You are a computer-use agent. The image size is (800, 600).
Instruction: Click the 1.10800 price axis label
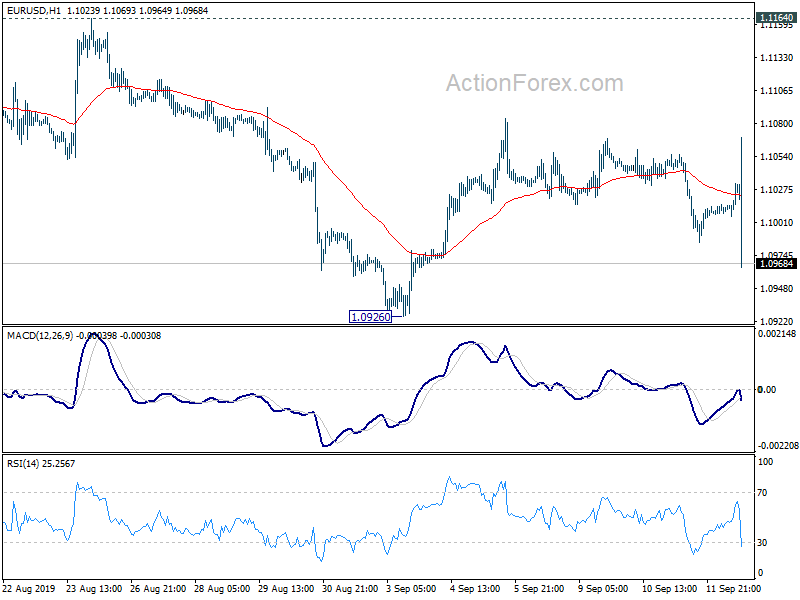coord(777,124)
